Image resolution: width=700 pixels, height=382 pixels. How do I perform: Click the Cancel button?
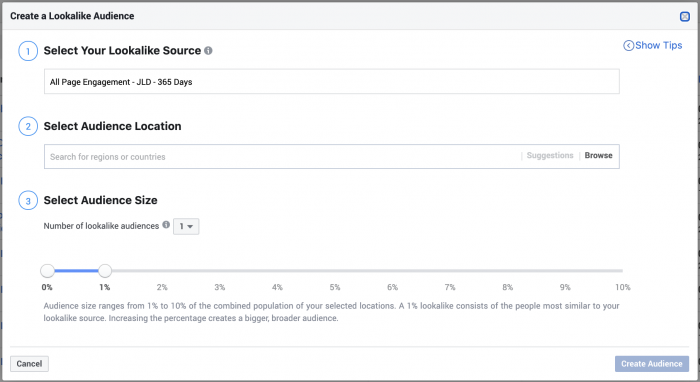[29, 364]
